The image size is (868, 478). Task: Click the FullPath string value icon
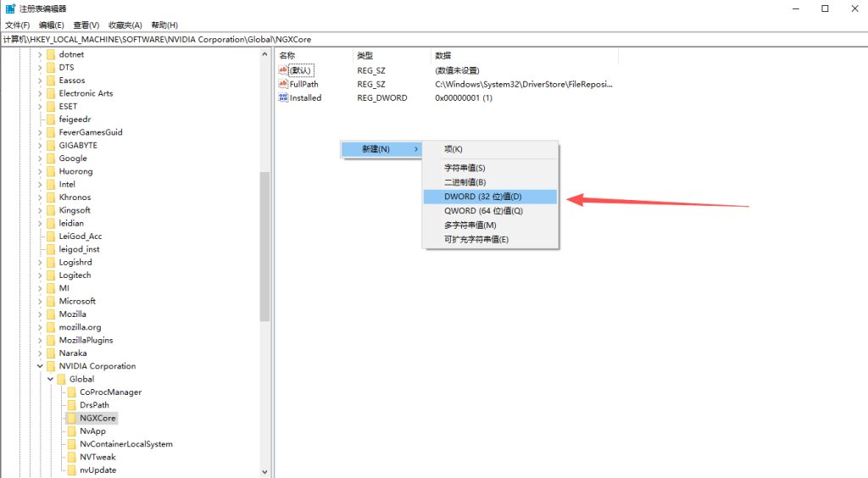coord(283,84)
